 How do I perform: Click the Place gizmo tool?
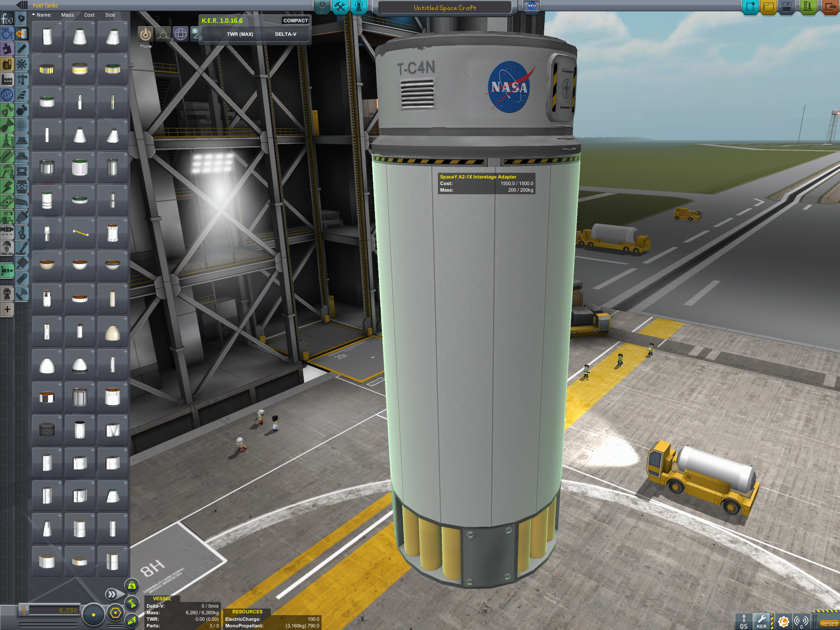click(146, 34)
